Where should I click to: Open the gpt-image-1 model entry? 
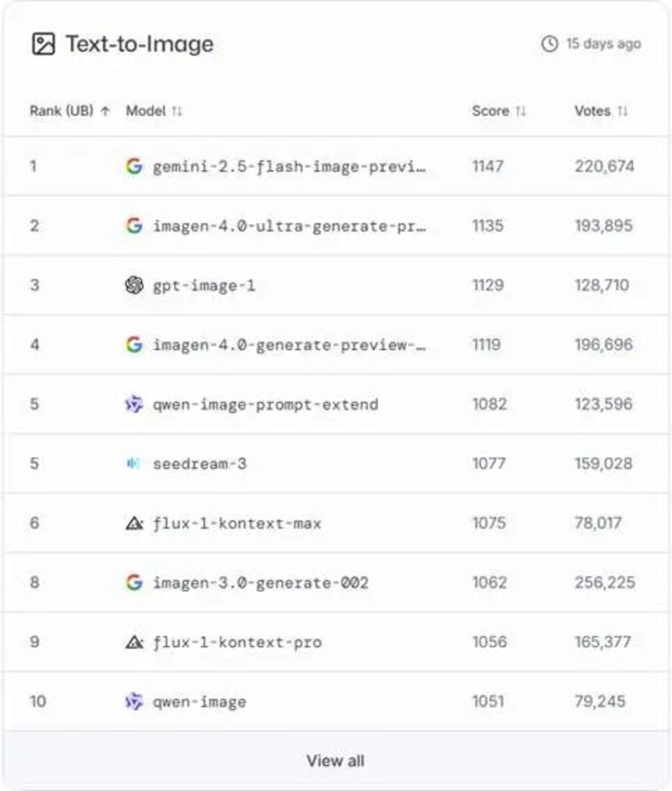click(x=204, y=285)
